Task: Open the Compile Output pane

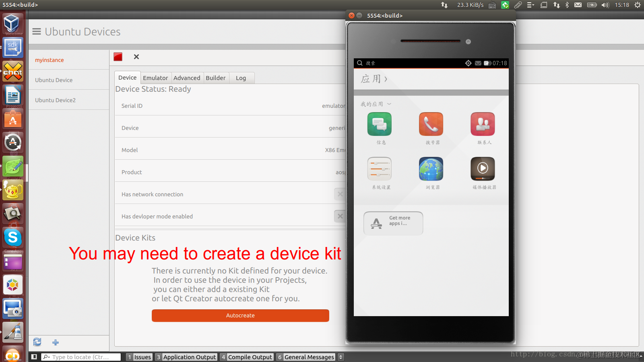Action: pyautogui.click(x=247, y=357)
